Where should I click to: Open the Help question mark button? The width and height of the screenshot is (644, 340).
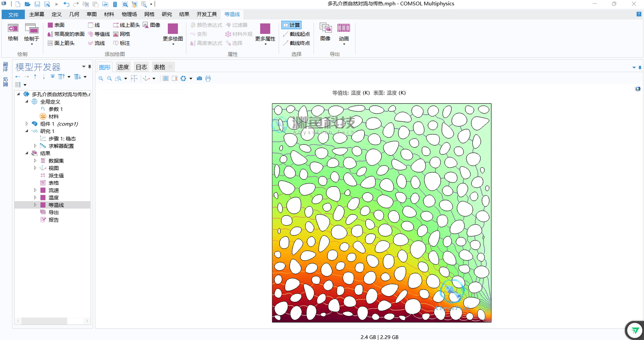639,14
